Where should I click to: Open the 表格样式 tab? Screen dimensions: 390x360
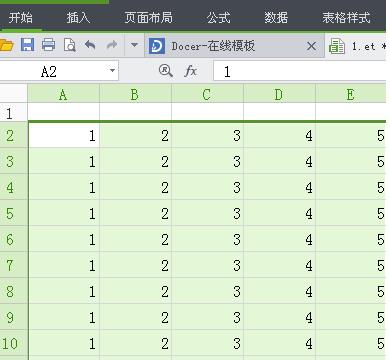pos(346,17)
